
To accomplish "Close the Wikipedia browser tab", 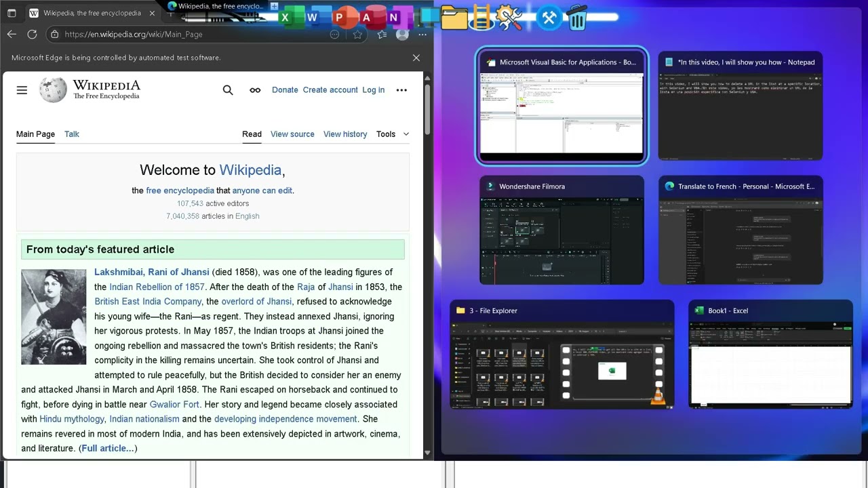I will (x=152, y=13).
